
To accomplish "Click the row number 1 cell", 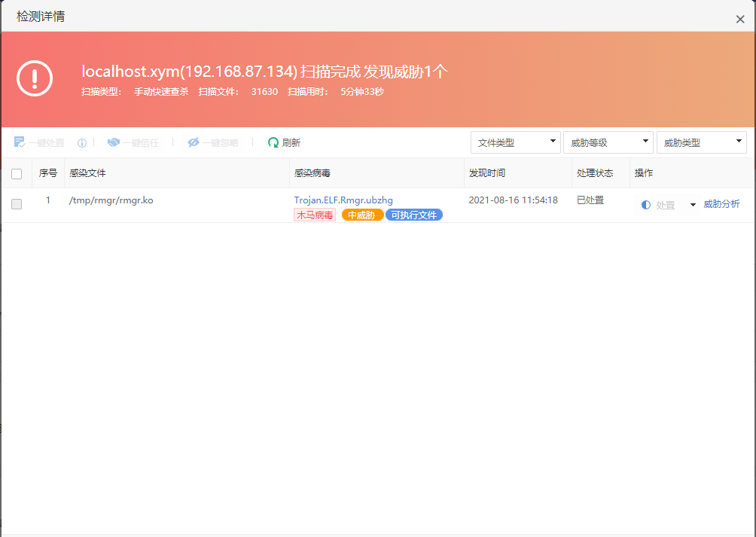I will (47, 200).
